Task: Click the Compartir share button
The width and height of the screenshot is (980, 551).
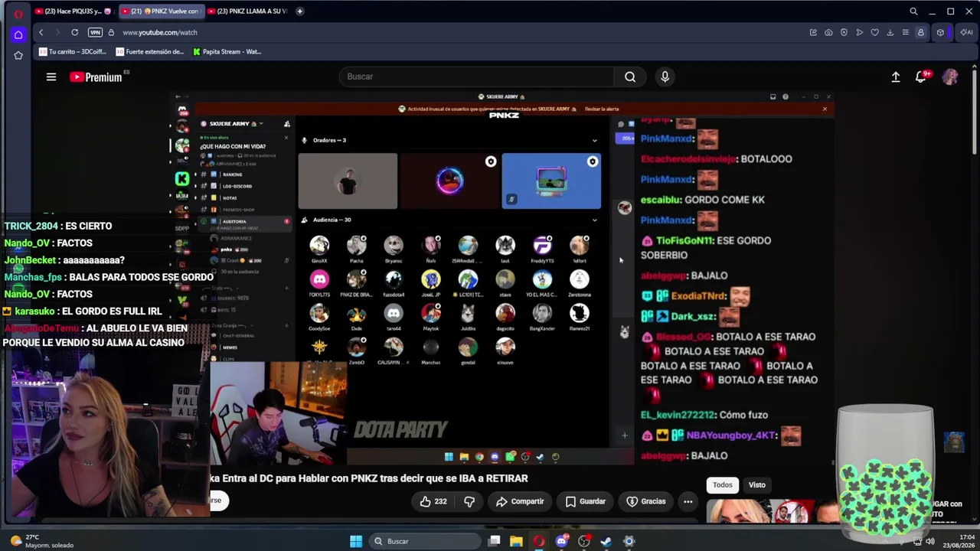Action: [x=520, y=501]
